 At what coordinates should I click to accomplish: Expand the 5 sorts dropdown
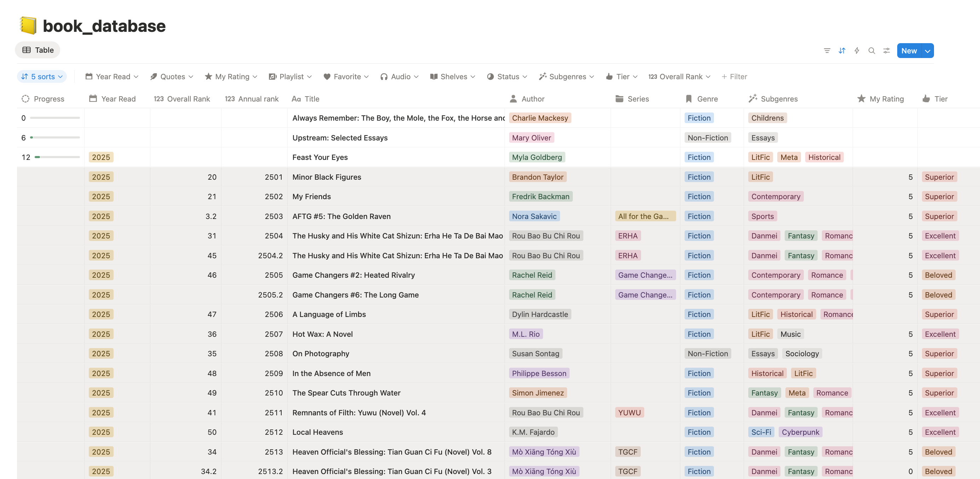coord(42,76)
